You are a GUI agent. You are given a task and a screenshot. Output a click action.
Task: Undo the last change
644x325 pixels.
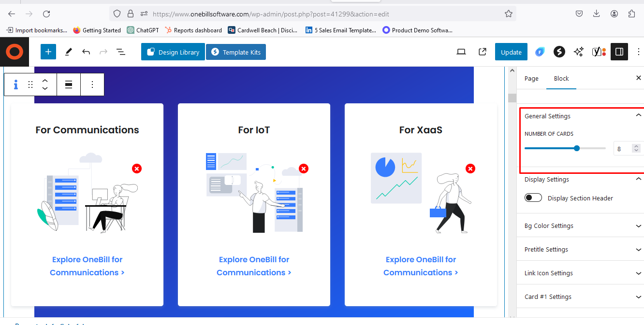[86, 52]
